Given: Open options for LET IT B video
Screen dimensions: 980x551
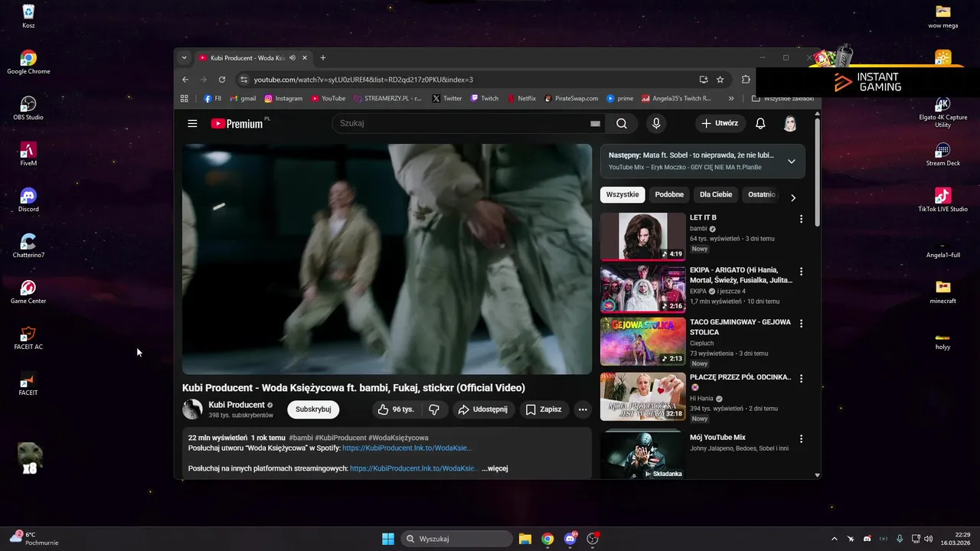Looking at the screenshot, I should click(802, 219).
